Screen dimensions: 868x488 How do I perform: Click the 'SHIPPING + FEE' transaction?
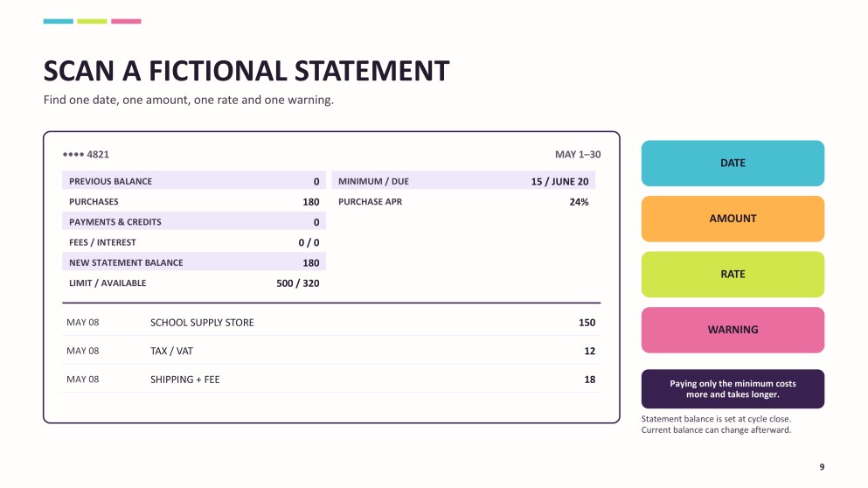[x=185, y=380]
